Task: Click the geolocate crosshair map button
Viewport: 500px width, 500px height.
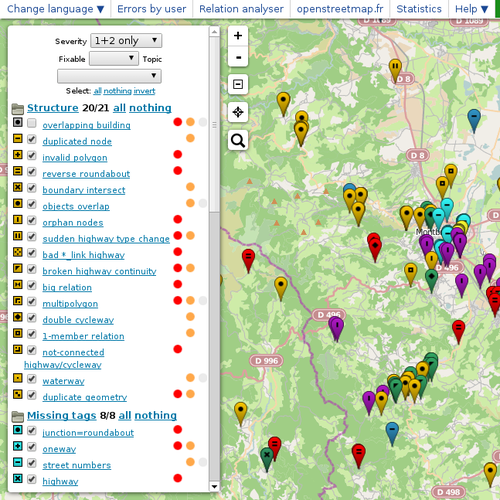Action: point(238,112)
